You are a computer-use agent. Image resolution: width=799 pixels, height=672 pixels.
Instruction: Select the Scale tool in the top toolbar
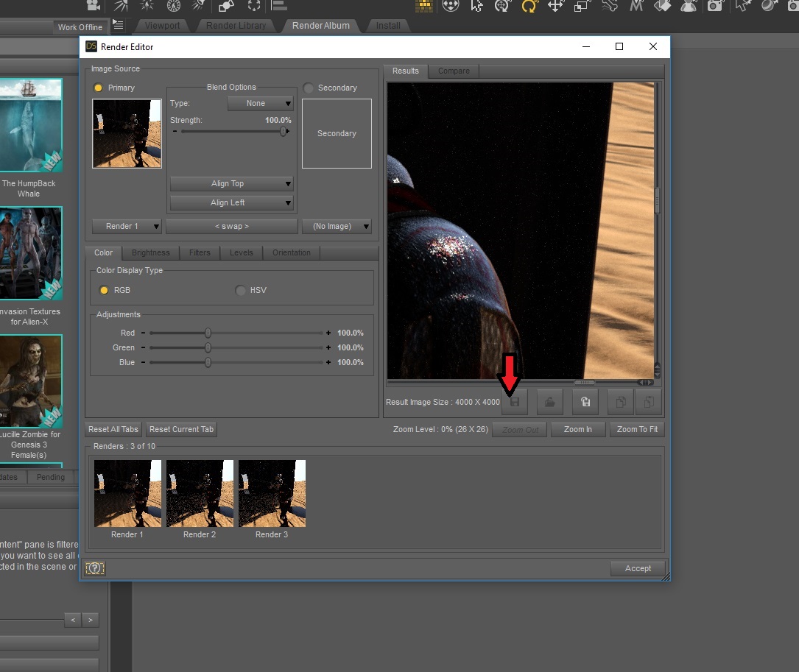tap(582, 6)
